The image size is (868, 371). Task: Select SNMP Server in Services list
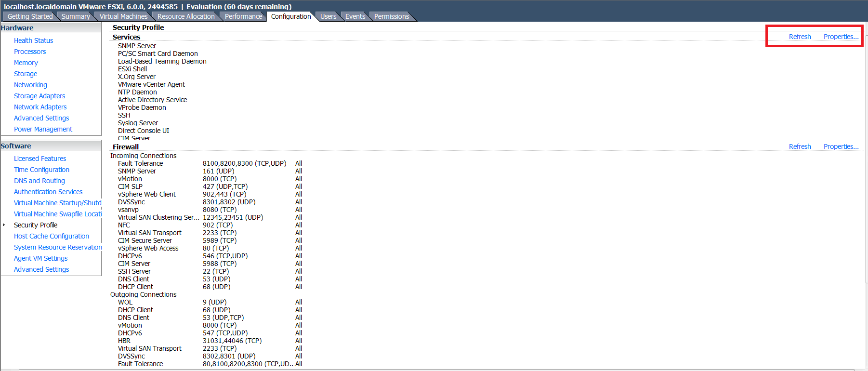click(137, 46)
